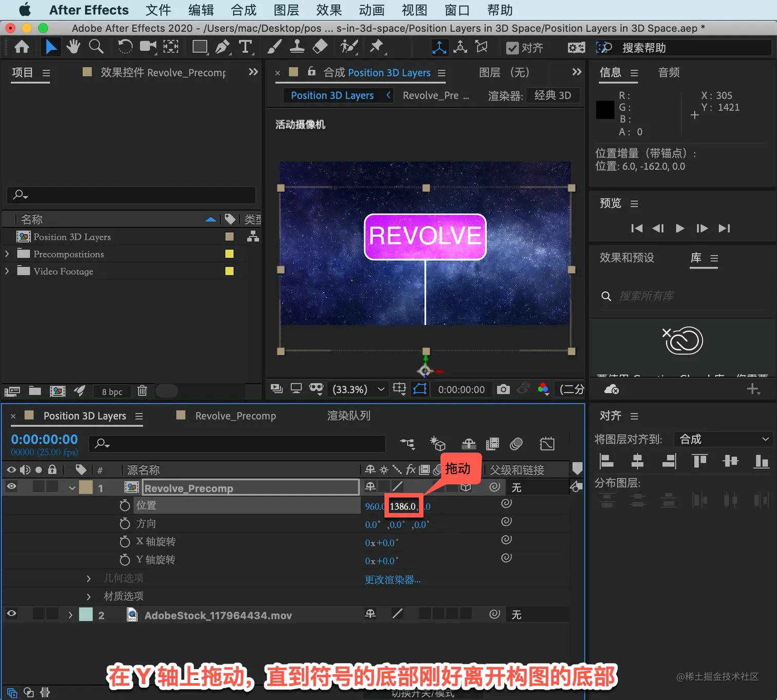Open the Graph Editor icon in timeline
Image resolution: width=777 pixels, height=700 pixels.
pos(547,443)
